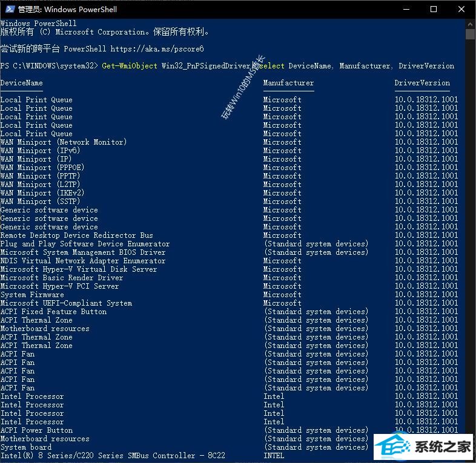Image resolution: width=476 pixels, height=463 pixels.
Task: Minimize the PowerShell window
Action: [406, 10]
